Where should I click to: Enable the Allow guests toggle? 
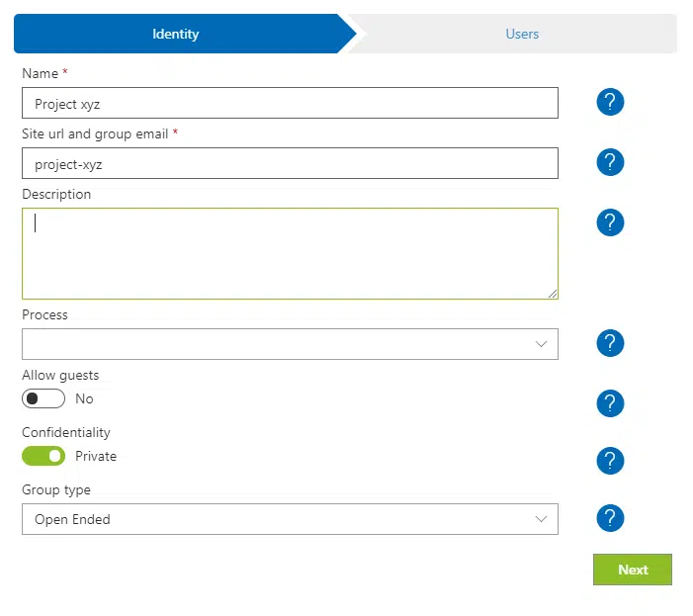[x=43, y=398]
